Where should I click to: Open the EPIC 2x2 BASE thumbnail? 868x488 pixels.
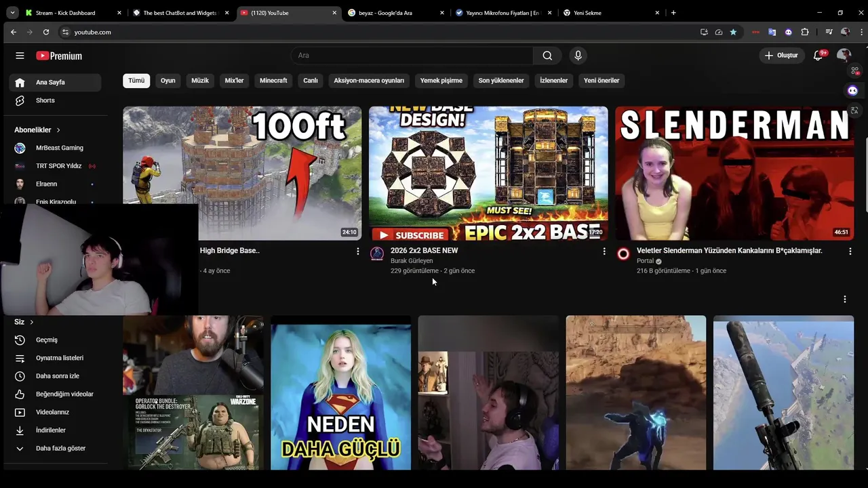(x=488, y=173)
